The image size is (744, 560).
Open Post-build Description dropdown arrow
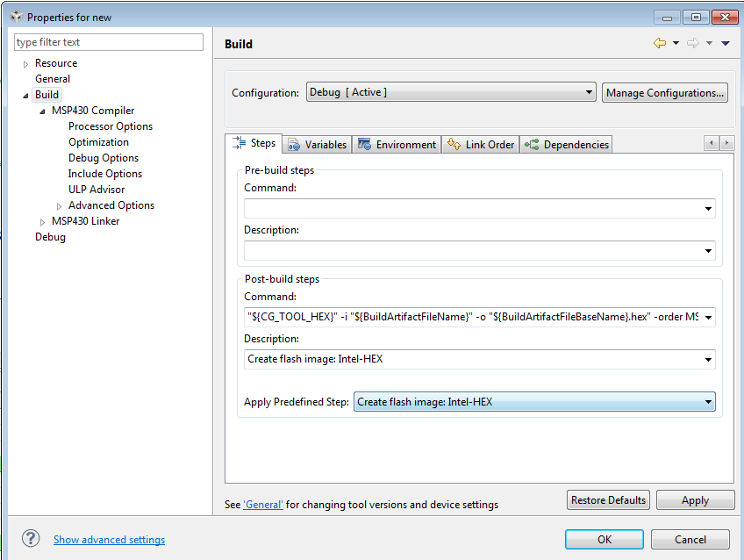pyautogui.click(x=708, y=359)
